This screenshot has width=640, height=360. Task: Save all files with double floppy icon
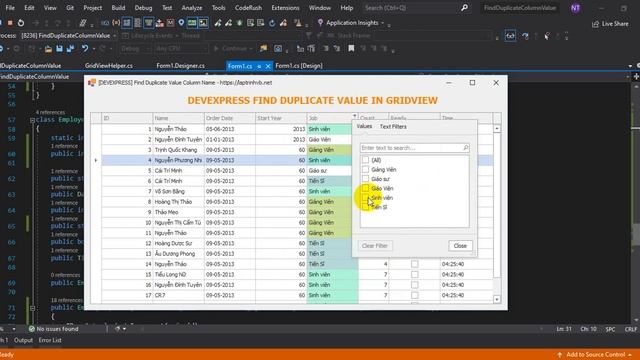pos(70,49)
